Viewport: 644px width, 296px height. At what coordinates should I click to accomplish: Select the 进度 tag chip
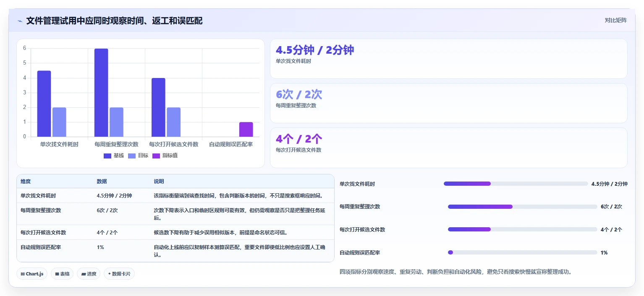pos(89,274)
